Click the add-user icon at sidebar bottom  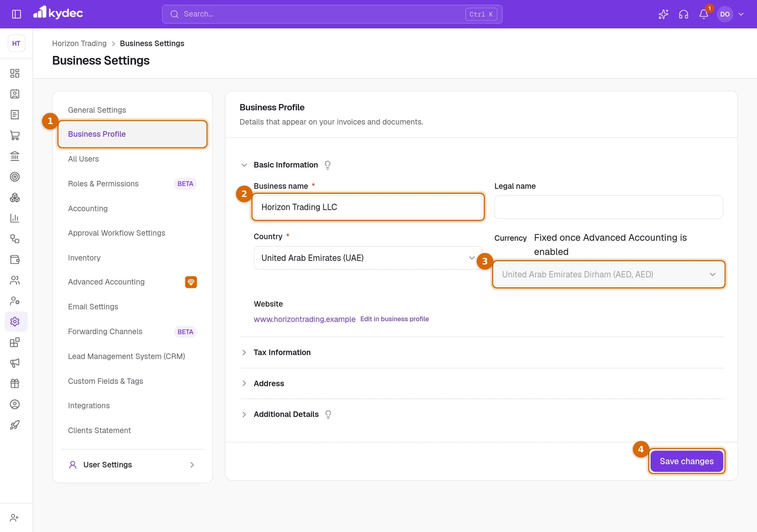[15, 518]
